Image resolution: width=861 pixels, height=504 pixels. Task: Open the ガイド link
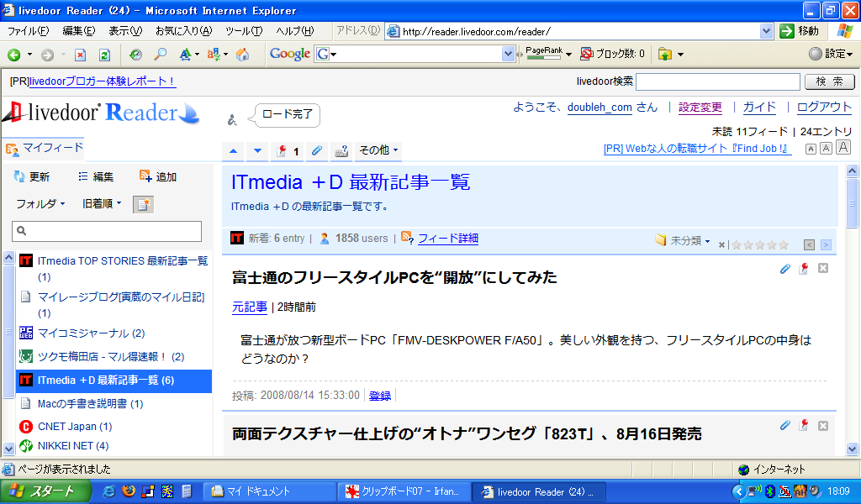coord(759,107)
